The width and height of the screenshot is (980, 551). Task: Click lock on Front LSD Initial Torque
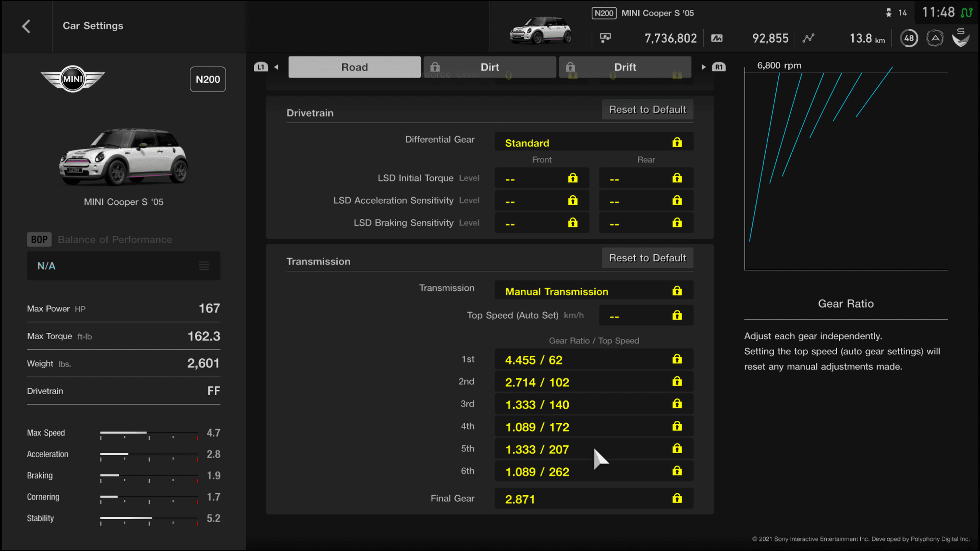(572, 178)
